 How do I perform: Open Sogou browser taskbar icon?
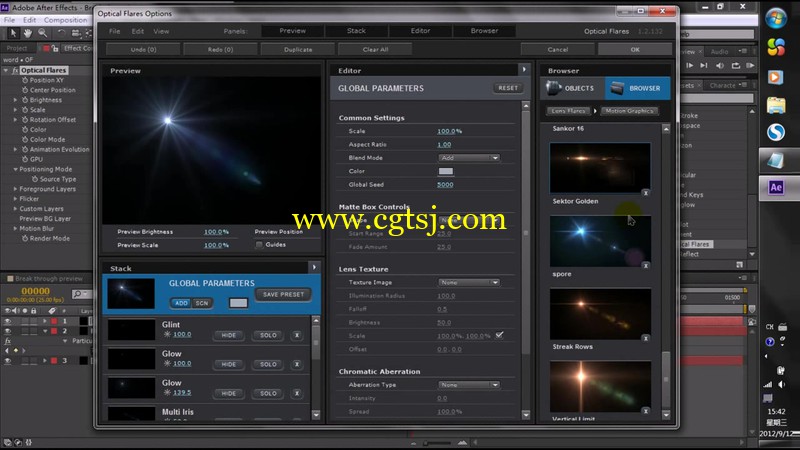[776, 132]
